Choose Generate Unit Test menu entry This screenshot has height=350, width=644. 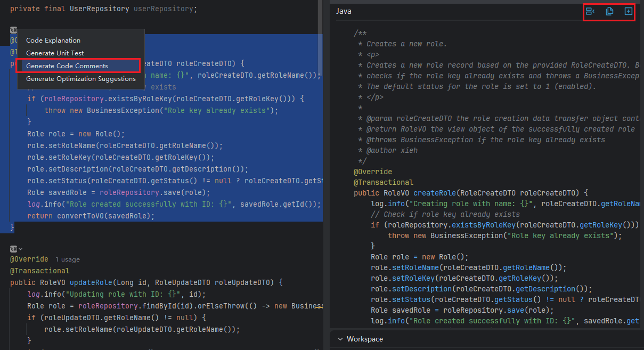(55, 53)
